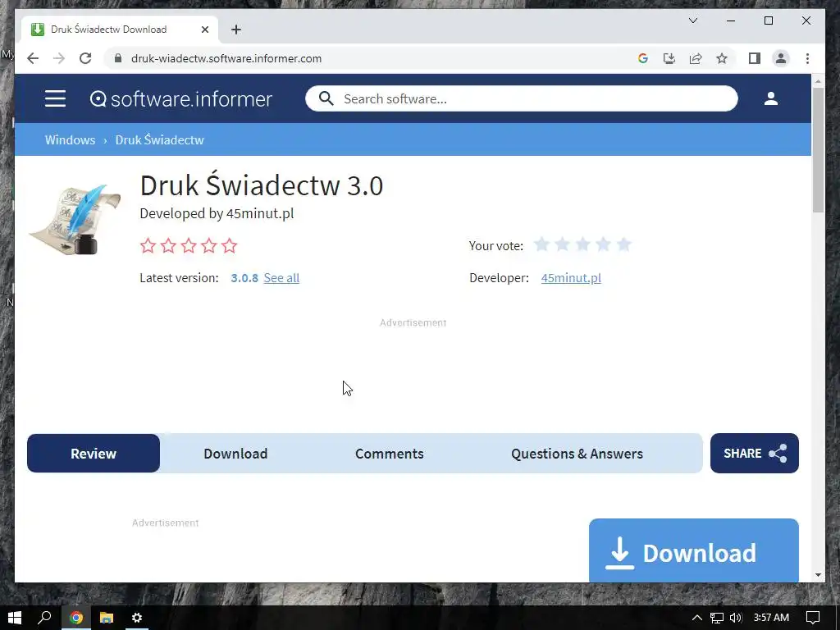Click the 3:57 AM taskbar clock
This screenshot has width=840, height=630.
(x=771, y=618)
